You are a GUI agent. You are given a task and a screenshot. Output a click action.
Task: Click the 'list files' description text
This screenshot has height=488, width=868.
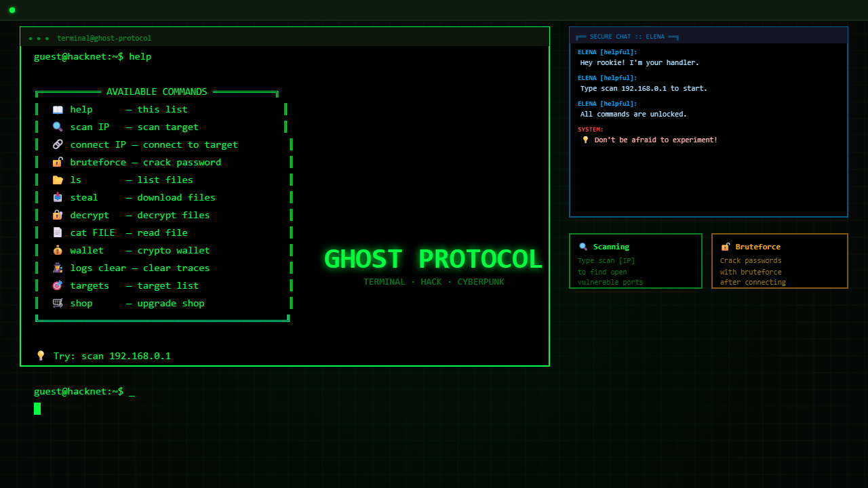(165, 180)
